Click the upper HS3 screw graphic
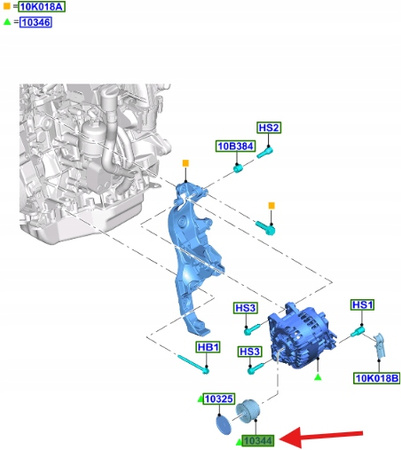Screen dimensions: 401x450 pyautogui.click(x=252, y=329)
